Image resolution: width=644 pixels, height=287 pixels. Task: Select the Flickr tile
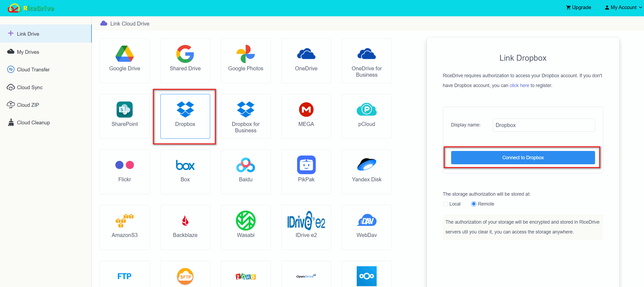(x=124, y=172)
